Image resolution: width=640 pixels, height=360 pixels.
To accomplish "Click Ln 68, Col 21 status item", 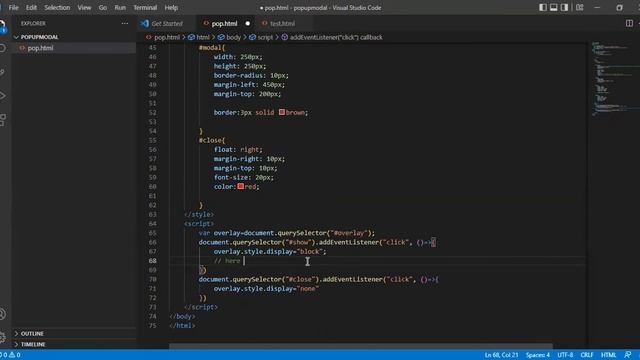I will (x=501, y=355).
